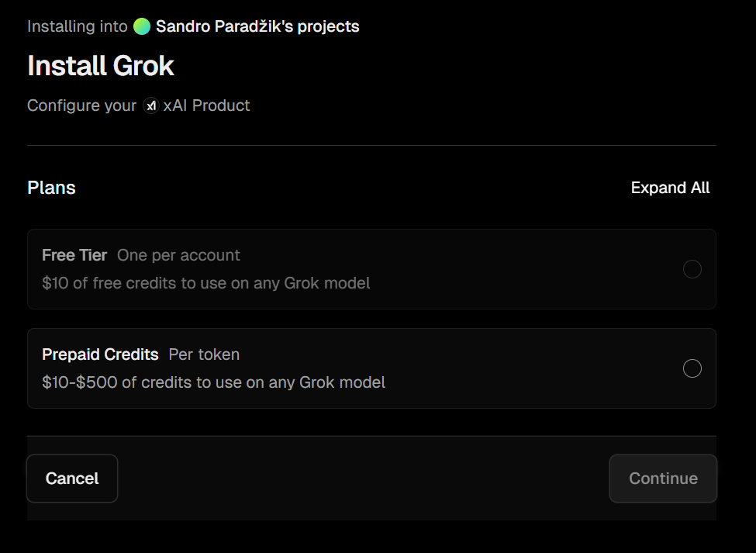Click the 'Per token' billing label

click(204, 354)
